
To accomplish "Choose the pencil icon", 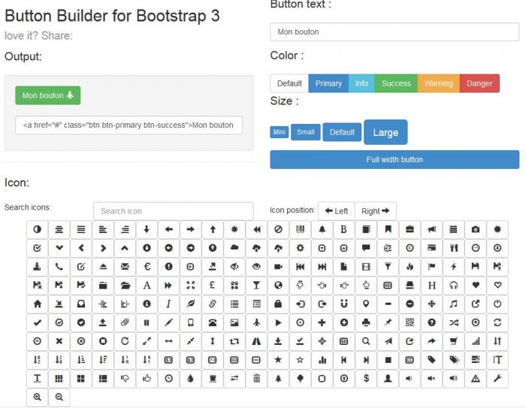I will [x=168, y=322].
